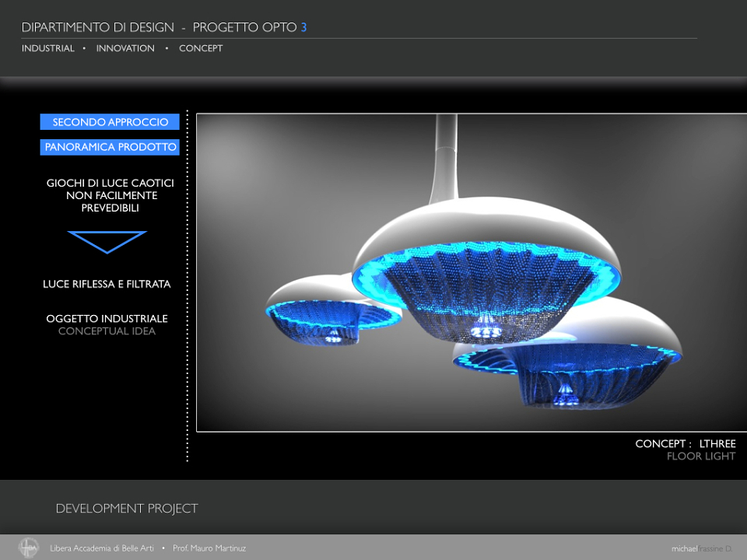Select the INNOVATION heading item
Screen dimensions: 747x560
point(125,48)
